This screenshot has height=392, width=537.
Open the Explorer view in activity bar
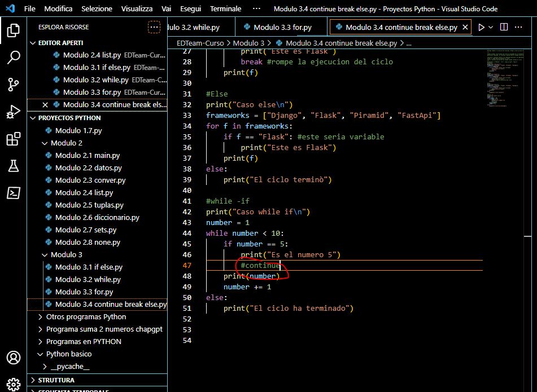14,30
